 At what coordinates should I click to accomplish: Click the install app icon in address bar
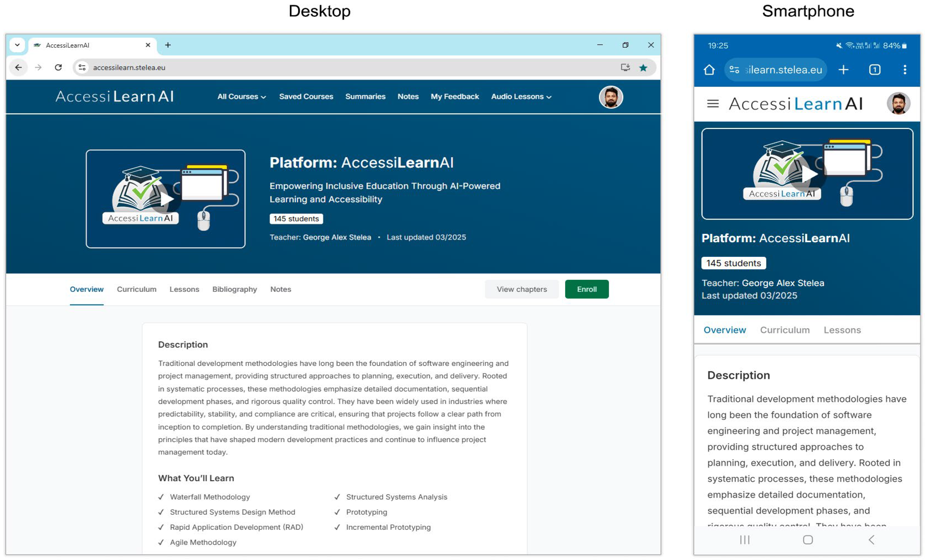pos(625,68)
